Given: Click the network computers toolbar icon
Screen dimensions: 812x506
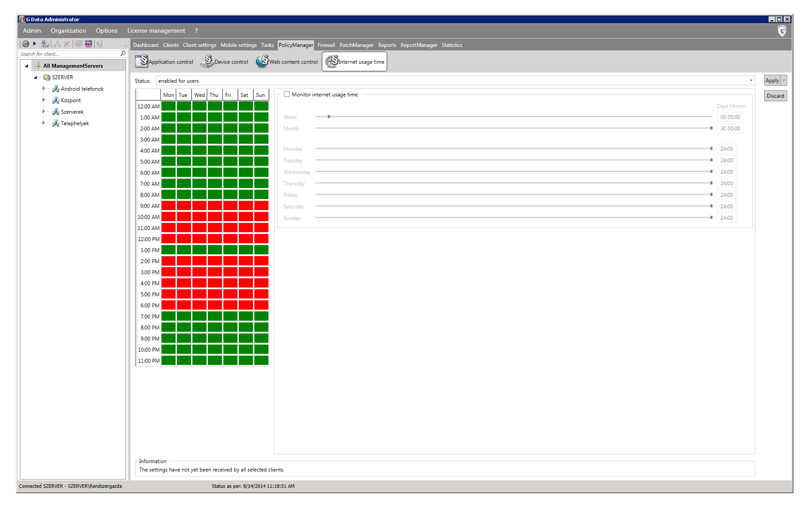Looking at the screenshot, I should point(45,44).
